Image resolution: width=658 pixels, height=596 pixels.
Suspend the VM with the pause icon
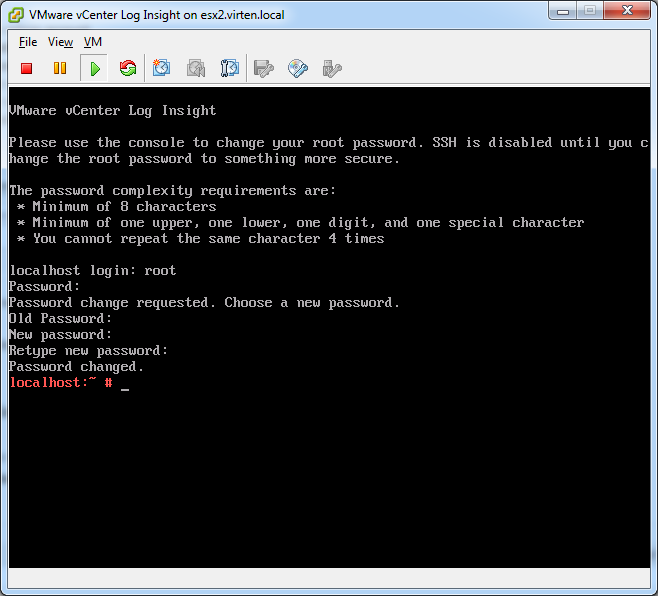[60, 68]
